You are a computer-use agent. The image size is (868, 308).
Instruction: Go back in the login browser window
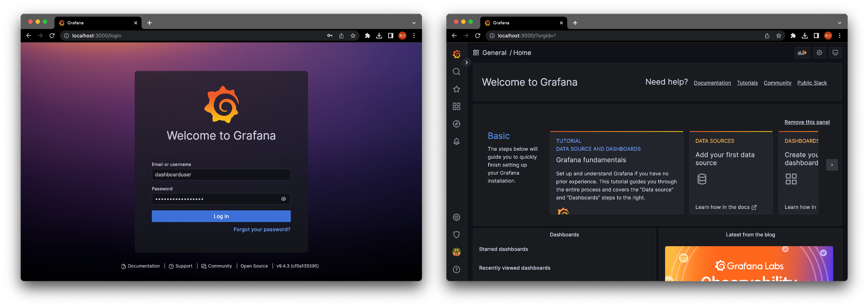[29, 35]
